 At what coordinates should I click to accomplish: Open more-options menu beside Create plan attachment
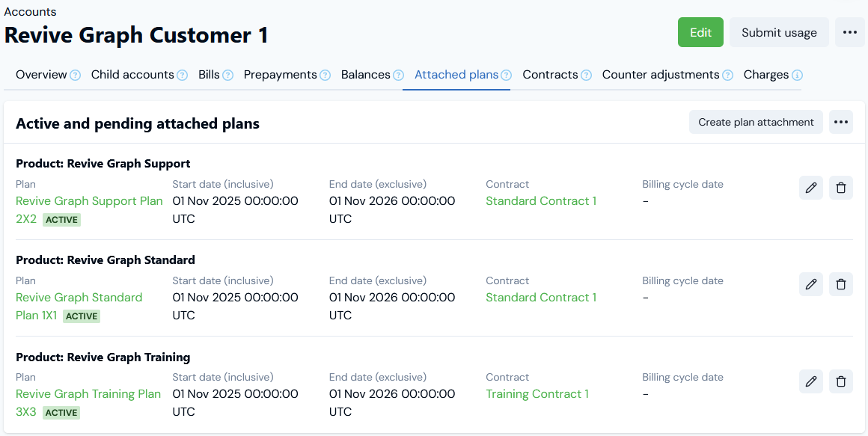(841, 122)
